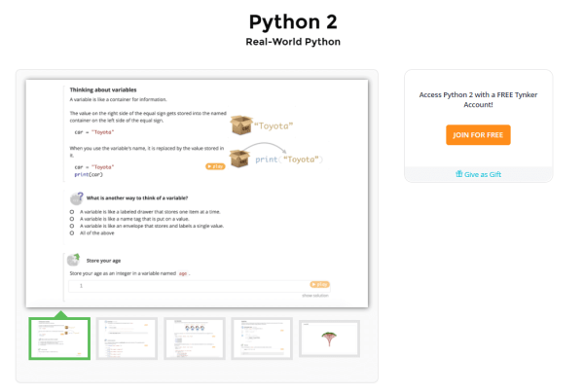Select radio option 'labeled drawer that stores one item'
584x392 pixels.
pyautogui.click(x=72, y=212)
